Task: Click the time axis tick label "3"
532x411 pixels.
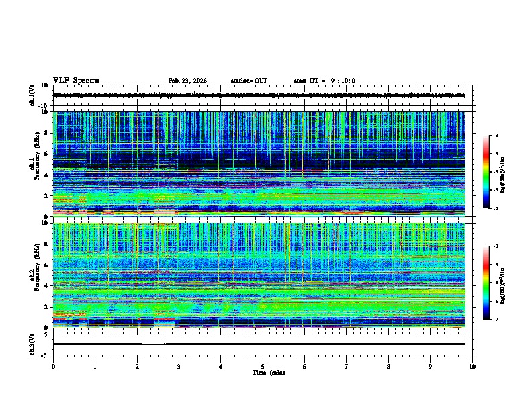Action: 179,367
